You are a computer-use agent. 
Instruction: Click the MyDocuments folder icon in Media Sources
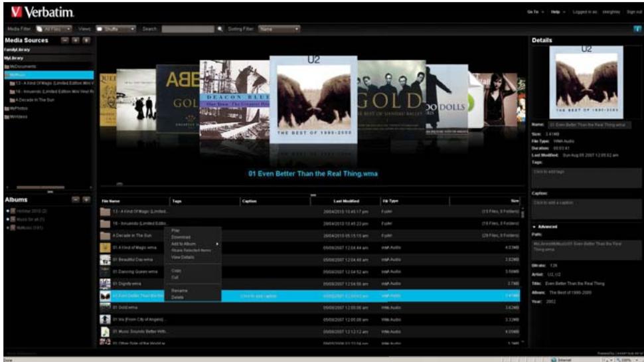point(7,66)
